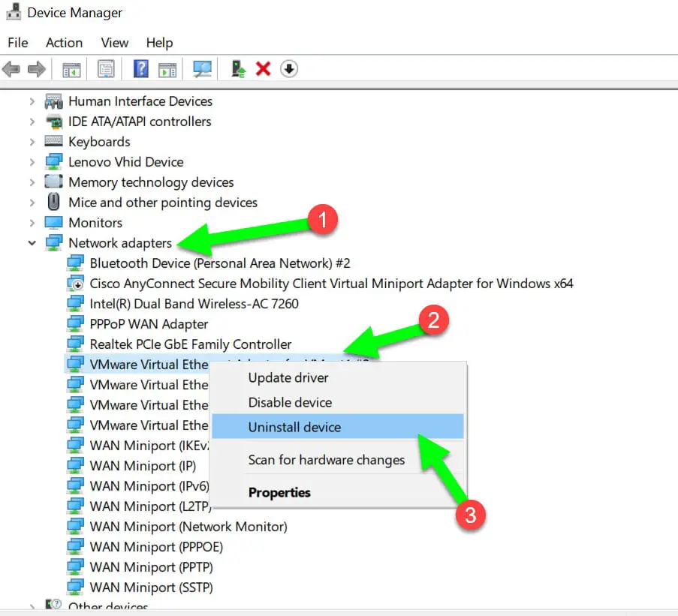The width and height of the screenshot is (678, 616).
Task: Choose Update driver from context menu
Action: 337,377
